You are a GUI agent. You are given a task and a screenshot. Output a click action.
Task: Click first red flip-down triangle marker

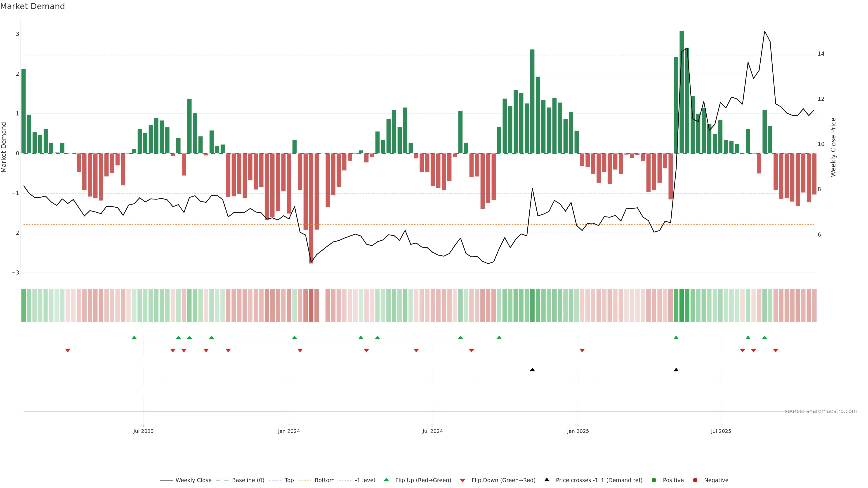pyautogui.click(x=68, y=351)
